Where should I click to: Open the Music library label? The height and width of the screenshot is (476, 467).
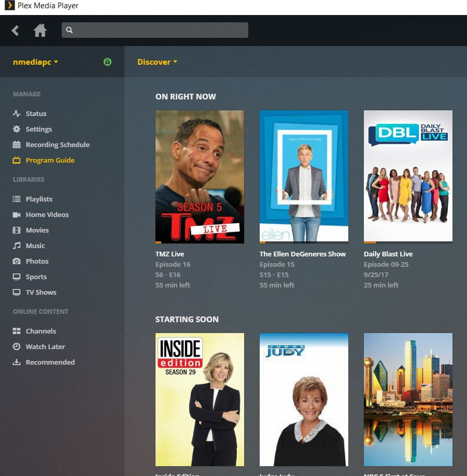tap(36, 246)
